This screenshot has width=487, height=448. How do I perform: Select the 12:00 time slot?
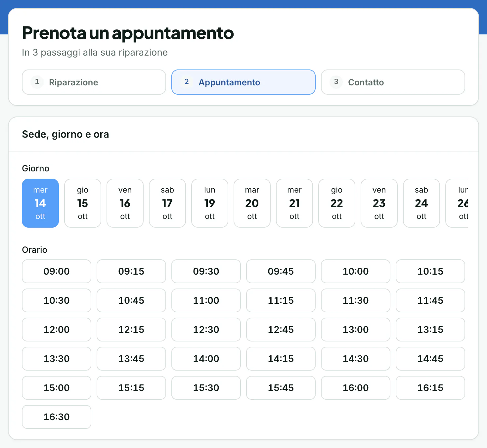pyautogui.click(x=57, y=330)
